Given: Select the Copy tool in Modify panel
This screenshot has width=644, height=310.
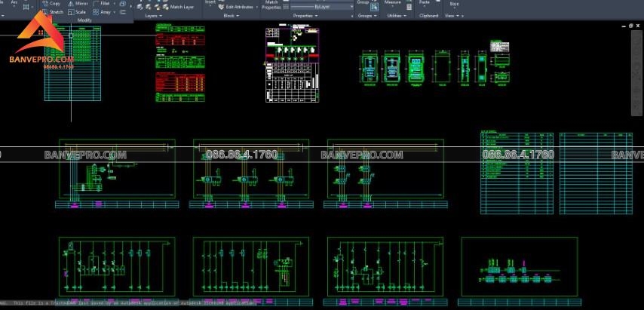Looking at the screenshot, I should click(x=51, y=3).
